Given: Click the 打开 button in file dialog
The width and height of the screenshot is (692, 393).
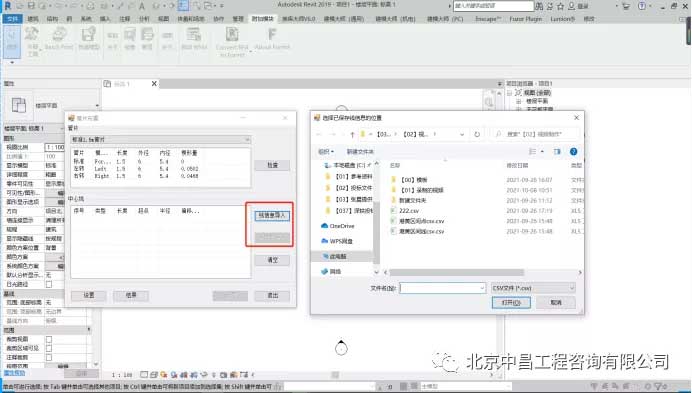Looking at the screenshot, I should coord(511,302).
